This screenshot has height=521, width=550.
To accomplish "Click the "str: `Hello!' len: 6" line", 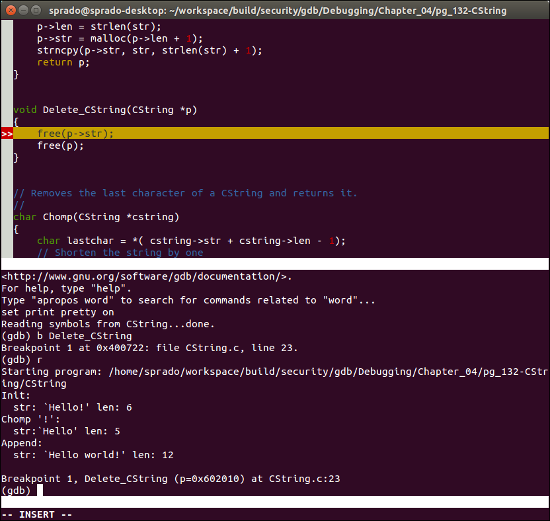I will tap(73, 407).
